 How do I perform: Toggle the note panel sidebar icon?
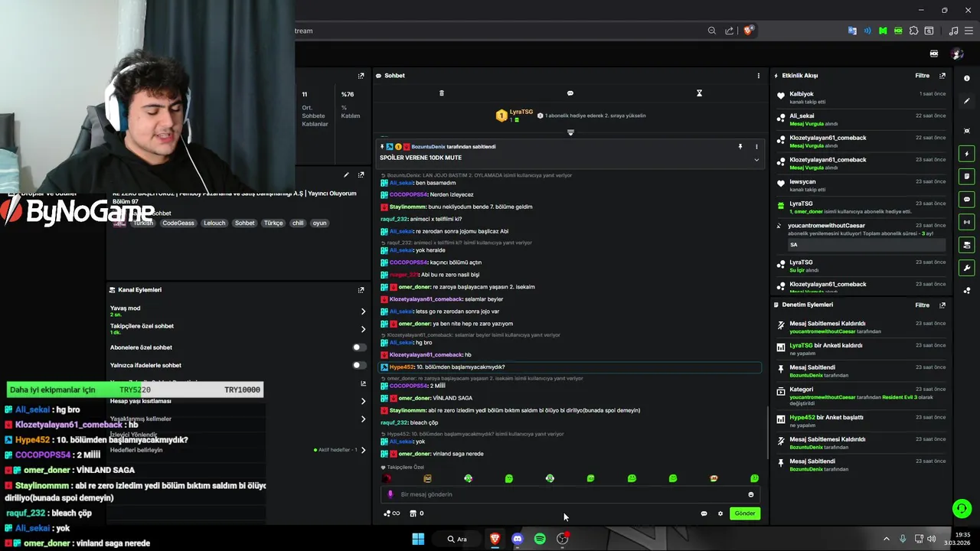click(967, 177)
